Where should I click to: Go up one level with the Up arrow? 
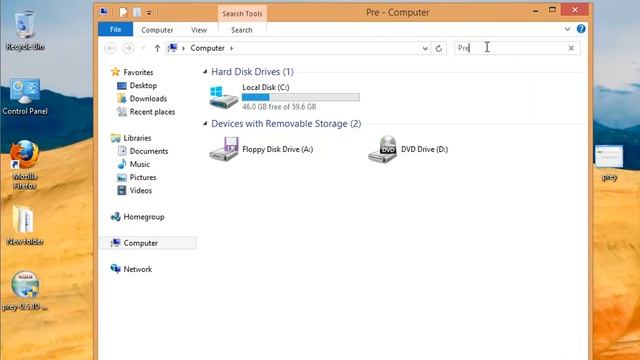[157, 48]
